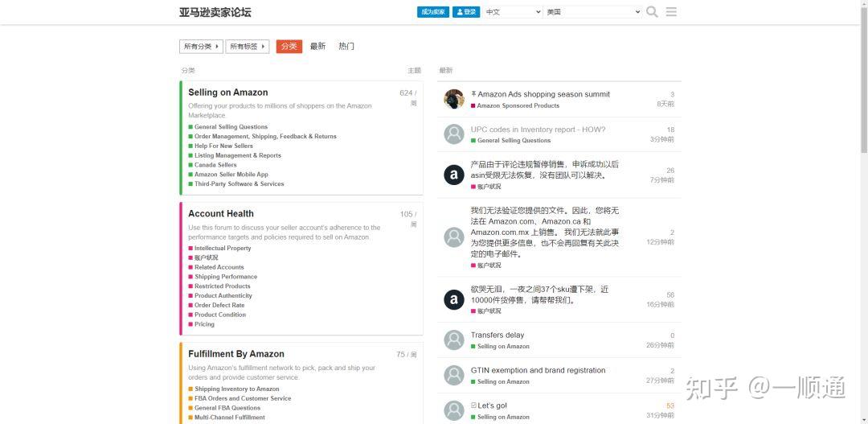The height and width of the screenshot is (424, 868).
Task: Open the Let's go! topic
Action: click(x=492, y=406)
